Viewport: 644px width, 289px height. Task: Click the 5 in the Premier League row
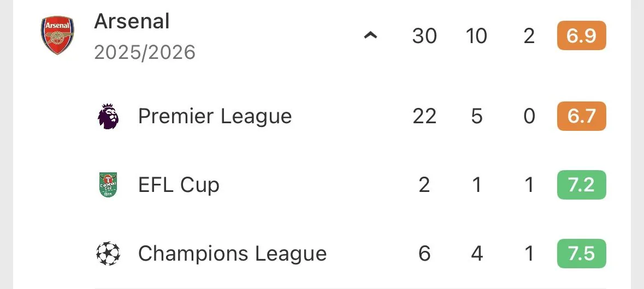point(477,116)
